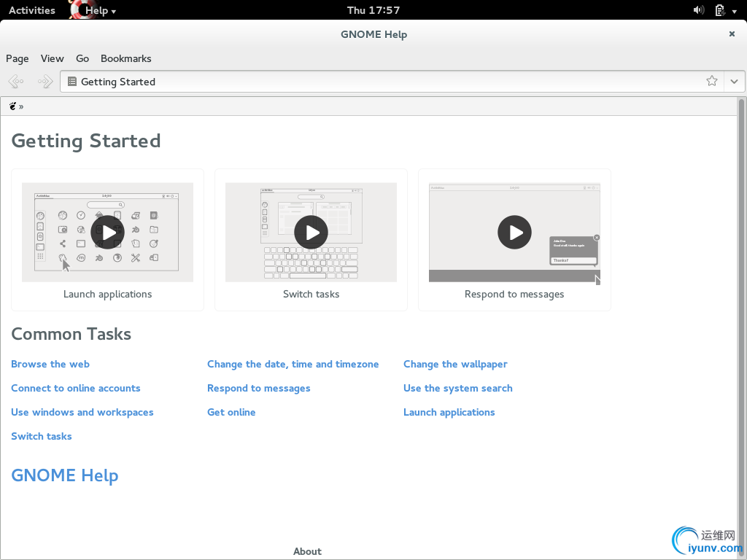Click the GNOME foot breadcrumb icon
Viewport: 747px width, 560px height.
(x=12, y=106)
